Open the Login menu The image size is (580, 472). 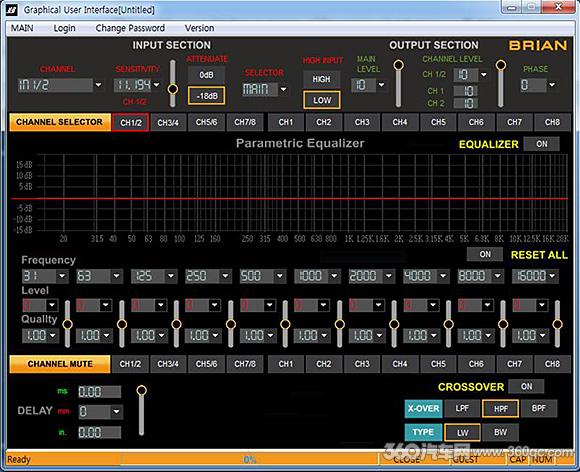(64, 28)
